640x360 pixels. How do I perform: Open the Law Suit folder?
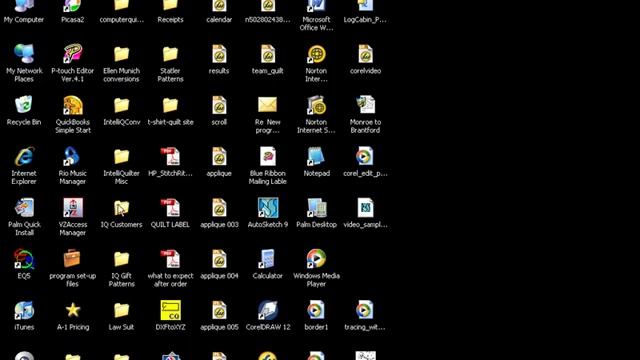coord(122,310)
